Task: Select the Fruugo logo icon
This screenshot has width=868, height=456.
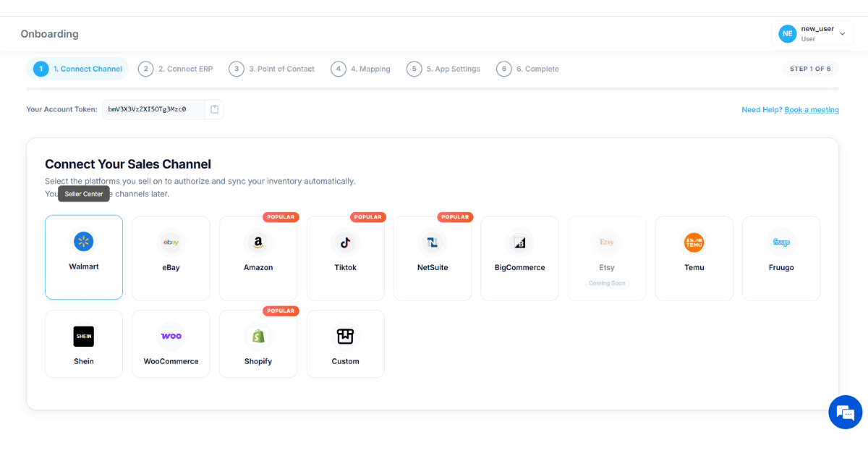Action: pyautogui.click(x=781, y=242)
